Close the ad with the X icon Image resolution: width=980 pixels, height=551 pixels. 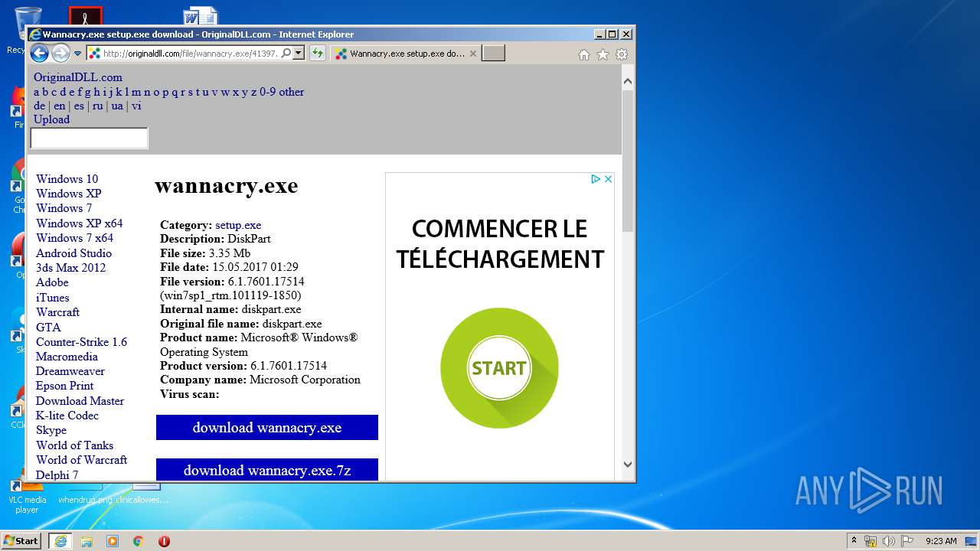click(x=608, y=179)
